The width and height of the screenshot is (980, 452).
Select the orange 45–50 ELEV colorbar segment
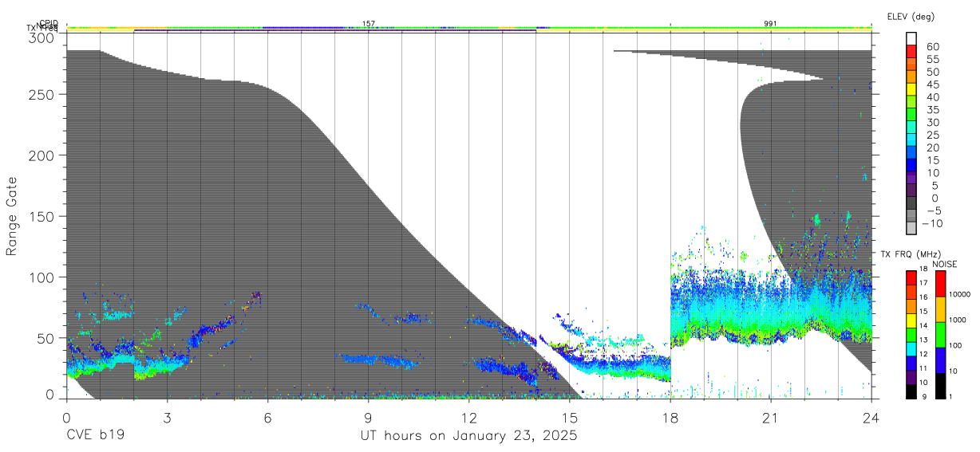(x=912, y=77)
